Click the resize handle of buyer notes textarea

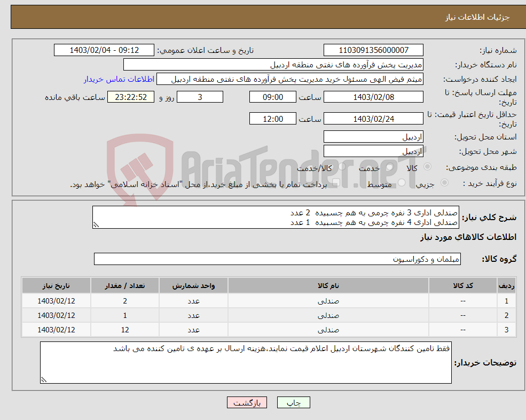coord(44,380)
